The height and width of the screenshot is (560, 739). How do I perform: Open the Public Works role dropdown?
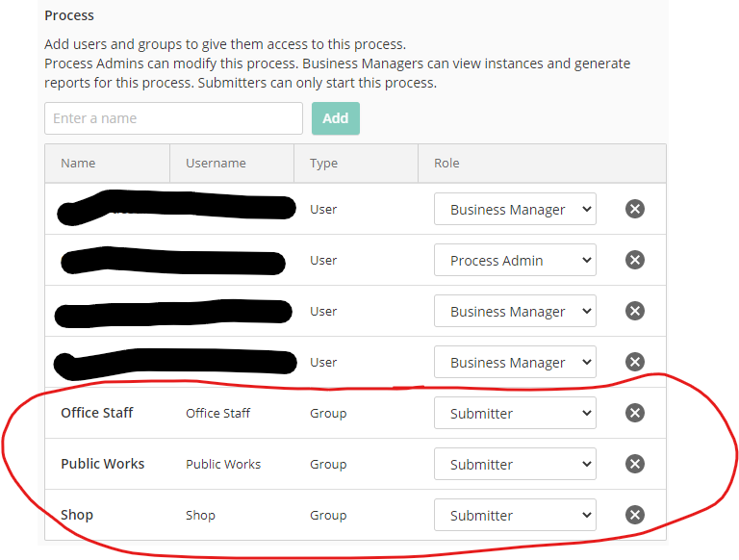(515, 464)
